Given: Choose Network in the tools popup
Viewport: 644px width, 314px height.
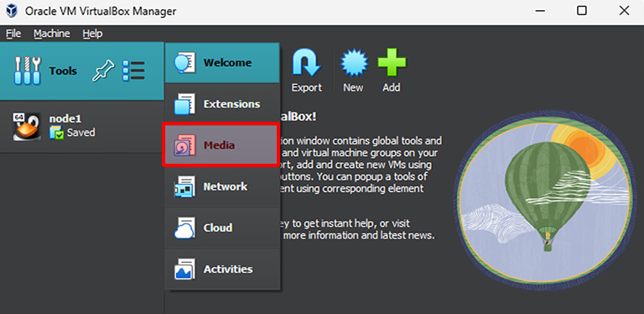Looking at the screenshot, I should (x=222, y=186).
